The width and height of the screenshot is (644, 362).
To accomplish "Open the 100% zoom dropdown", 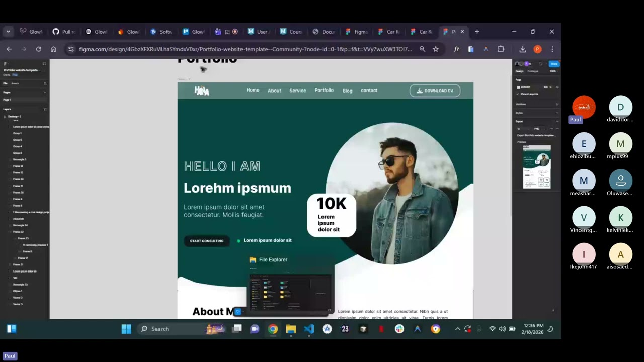I will 553,71.
